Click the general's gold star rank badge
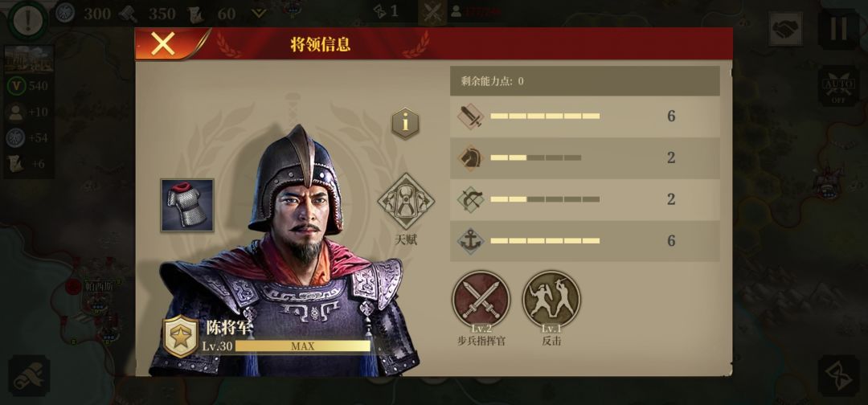Image resolution: width=868 pixels, height=405 pixels. pos(181,337)
